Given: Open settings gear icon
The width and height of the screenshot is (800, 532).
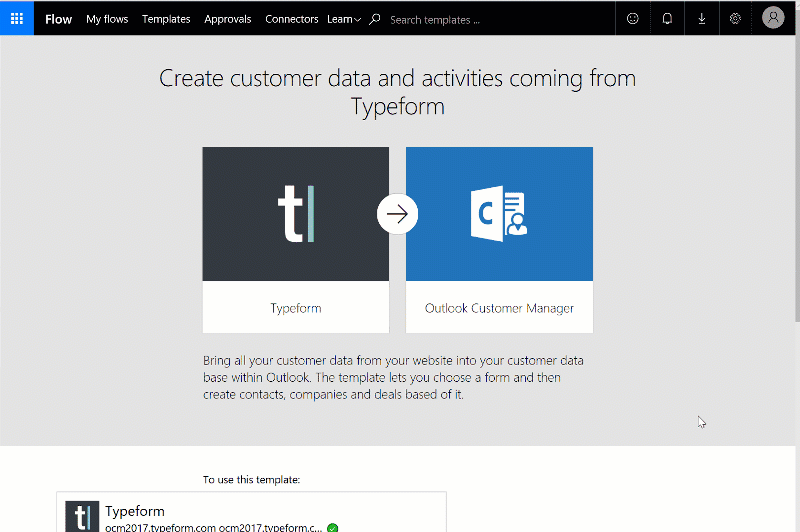Looking at the screenshot, I should point(735,18).
